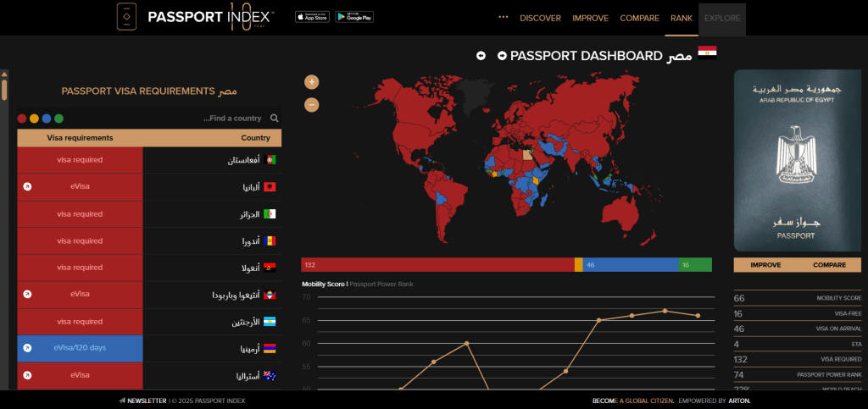Image resolution: width=868 pixels, height=409 pixels.
Task: Switch to Passport Power Rank chart tab
Action: click(x=381, y=284)
